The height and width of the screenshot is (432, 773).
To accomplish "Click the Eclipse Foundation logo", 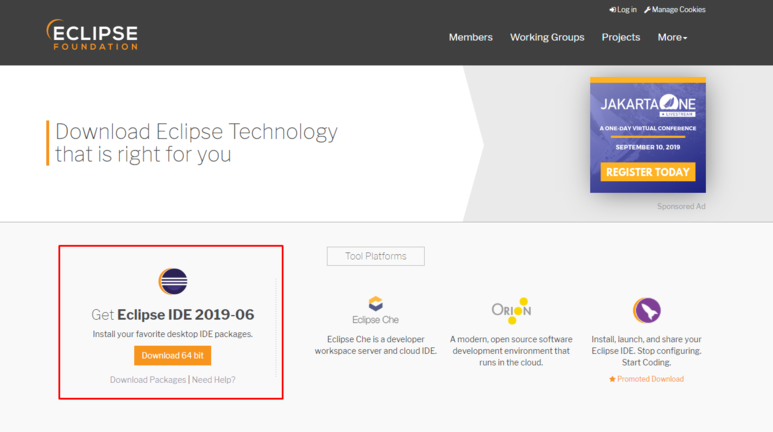I will [x=92, y=35].
